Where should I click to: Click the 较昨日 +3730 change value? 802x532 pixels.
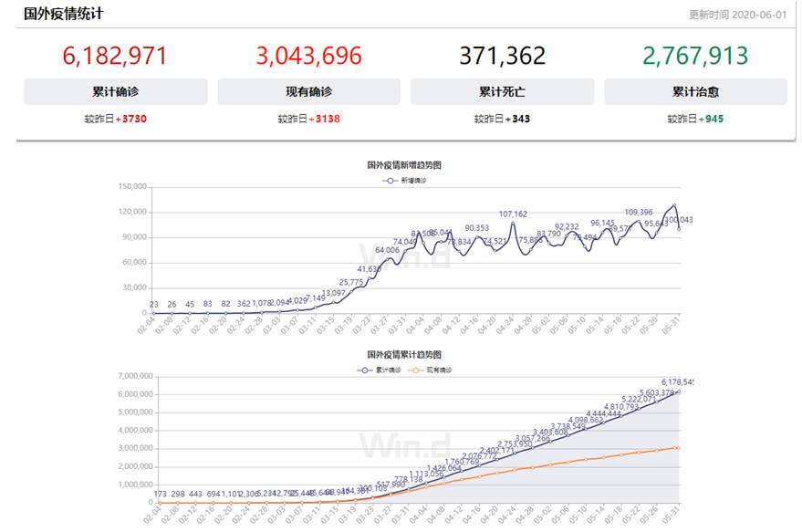coord(116,119)
